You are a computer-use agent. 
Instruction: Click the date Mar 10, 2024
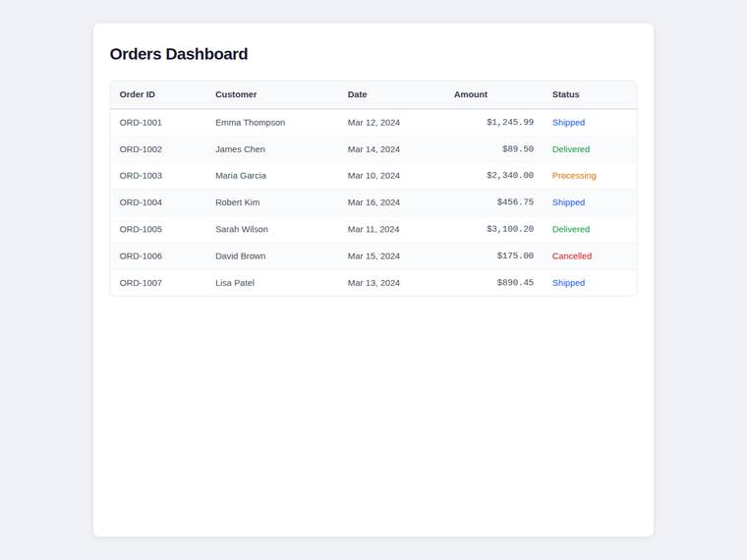click(x=373, y=176)
